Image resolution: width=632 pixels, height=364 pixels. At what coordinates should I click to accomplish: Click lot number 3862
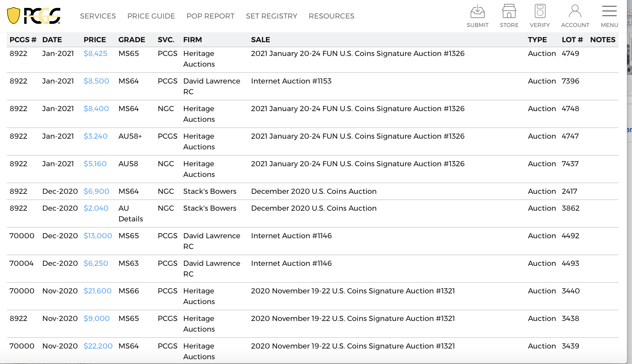[571, 208]
